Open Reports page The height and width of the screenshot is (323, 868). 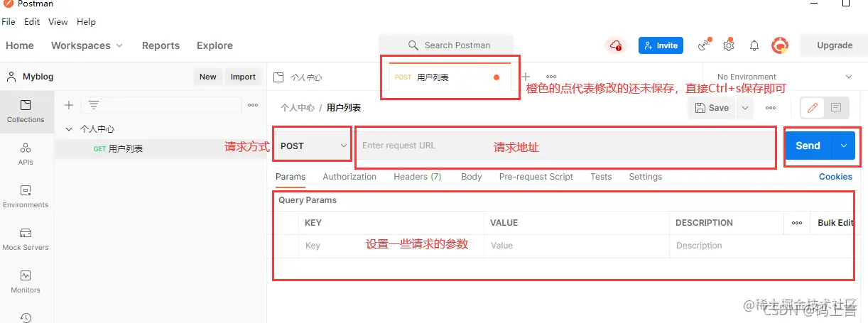pyautogui.click(x=161, y=45)
